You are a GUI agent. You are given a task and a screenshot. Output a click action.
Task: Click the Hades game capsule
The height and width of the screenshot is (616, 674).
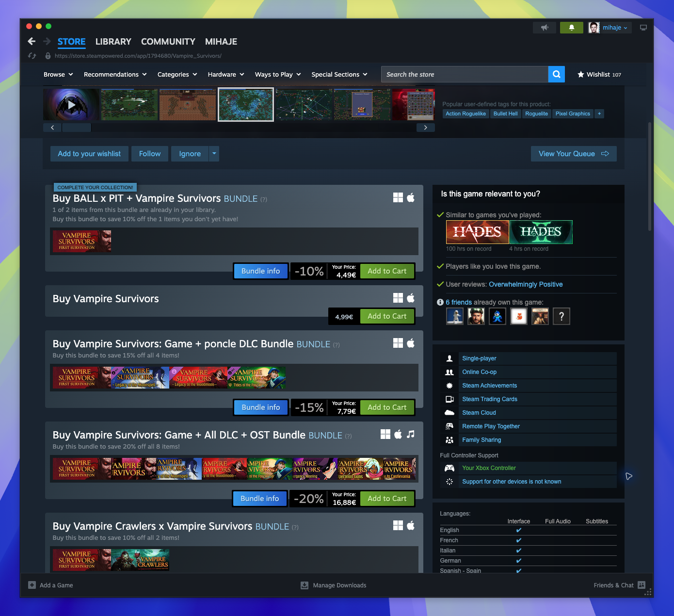pyautogui.click(x=478, y=232)
